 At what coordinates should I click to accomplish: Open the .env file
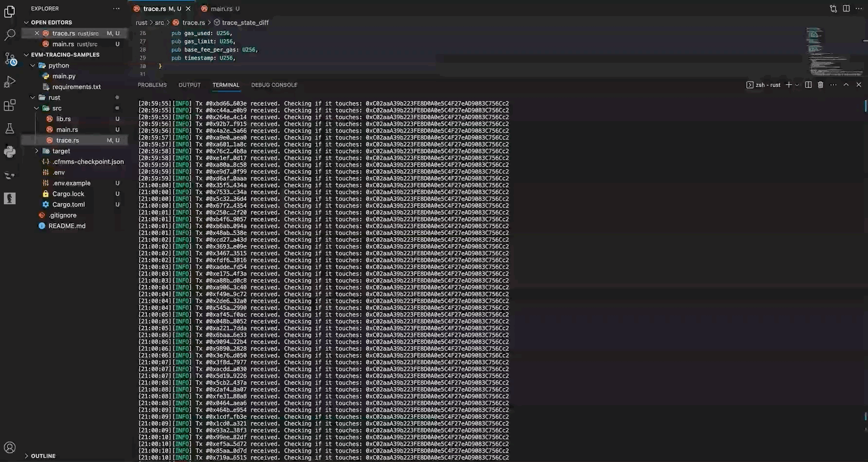(x=58, y=173)
